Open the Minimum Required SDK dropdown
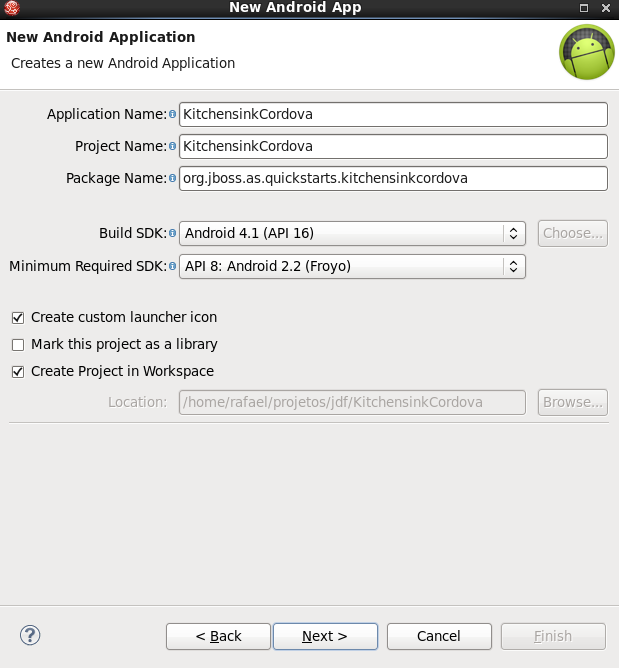Viewport: 619px width, 668px height. coord(352,266)
